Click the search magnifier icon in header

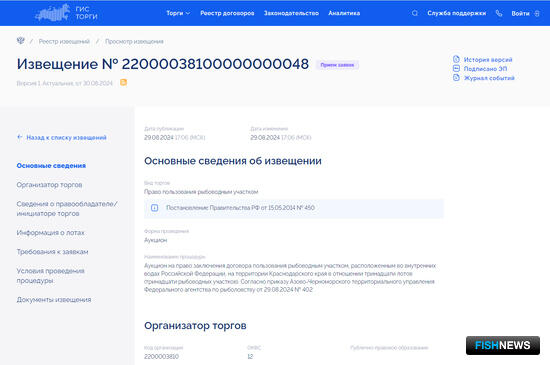415,13
